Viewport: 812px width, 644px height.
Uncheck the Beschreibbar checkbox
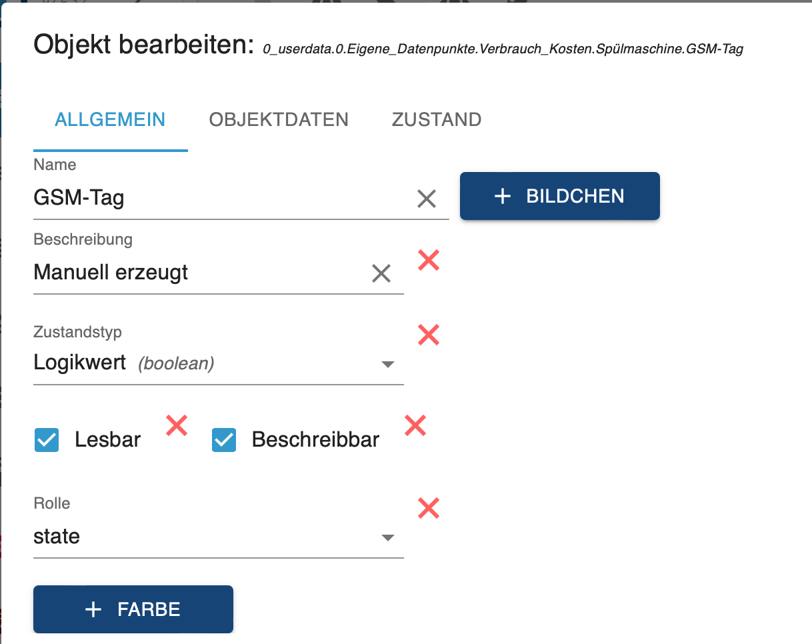tap(224, 440)
